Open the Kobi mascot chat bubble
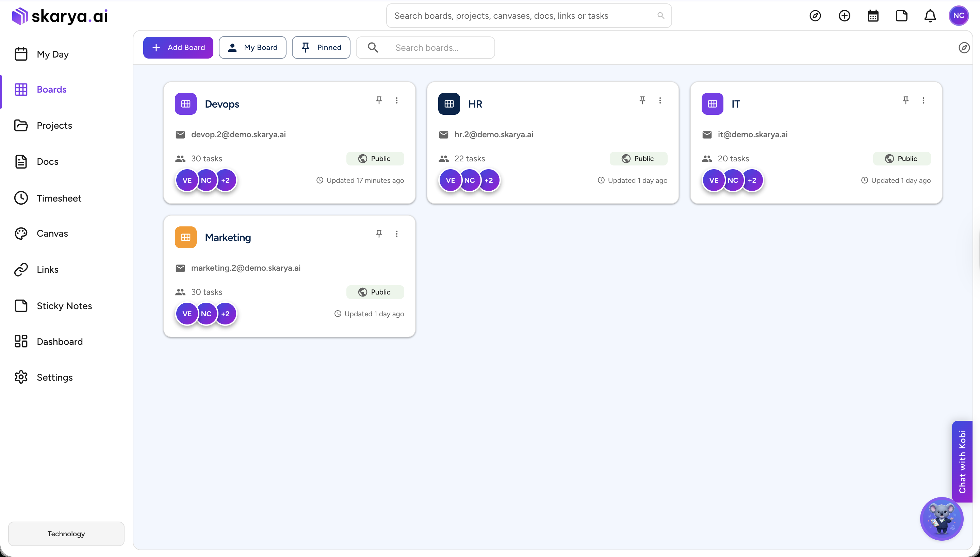The width and height of the screenshot is (980, 557). [942, 519]
